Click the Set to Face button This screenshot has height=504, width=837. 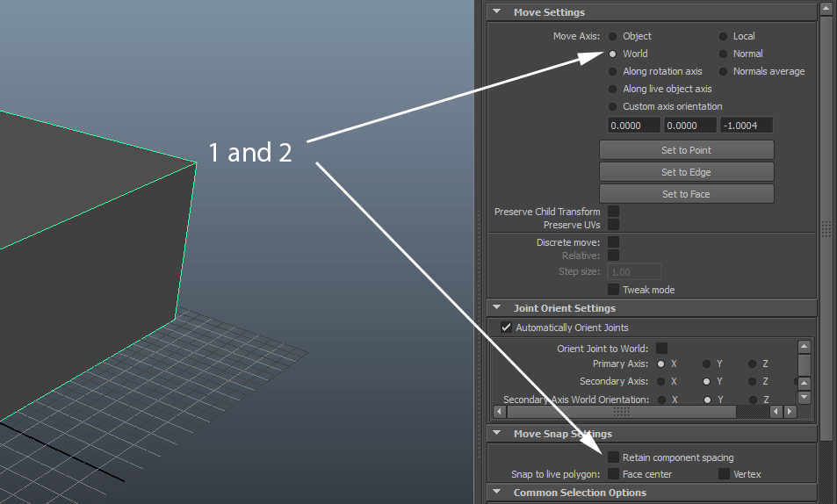click(x=687, y=194)
